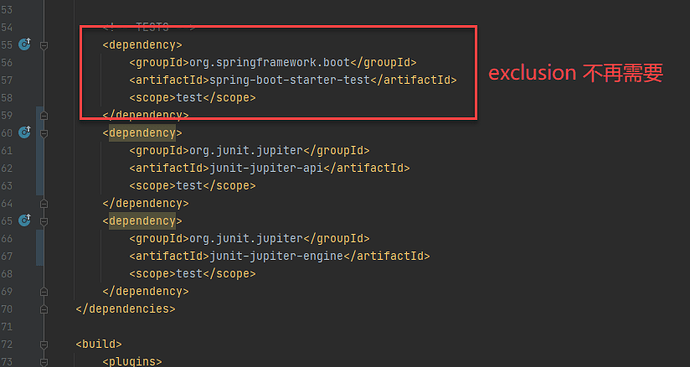This screenshot has height=367, width=690.
Task: Click the fold end marker on line 69
Action: (44, 291)
